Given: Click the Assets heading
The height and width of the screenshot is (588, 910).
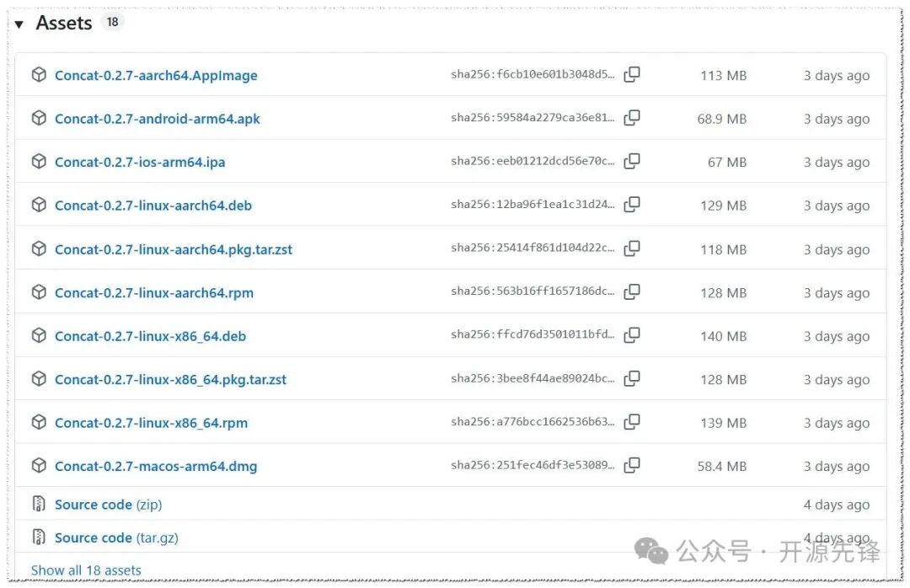Looking at the screenshot, I should pos(64,24).
